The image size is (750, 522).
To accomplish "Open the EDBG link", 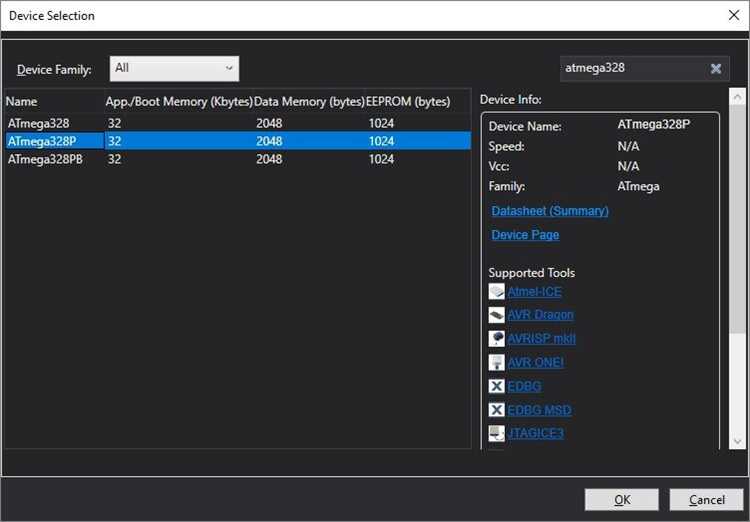I will [524, 386].
